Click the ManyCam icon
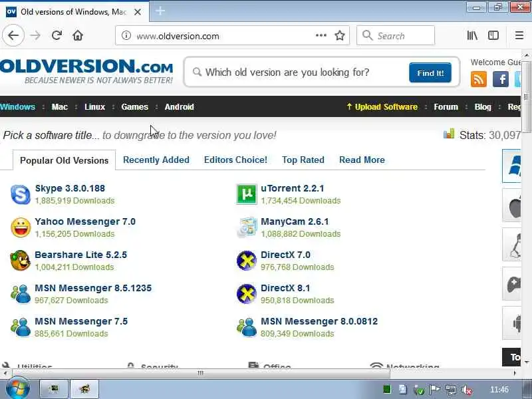Image resolution: width=532 pixels, height=399 pixels. tap(246, 227)
